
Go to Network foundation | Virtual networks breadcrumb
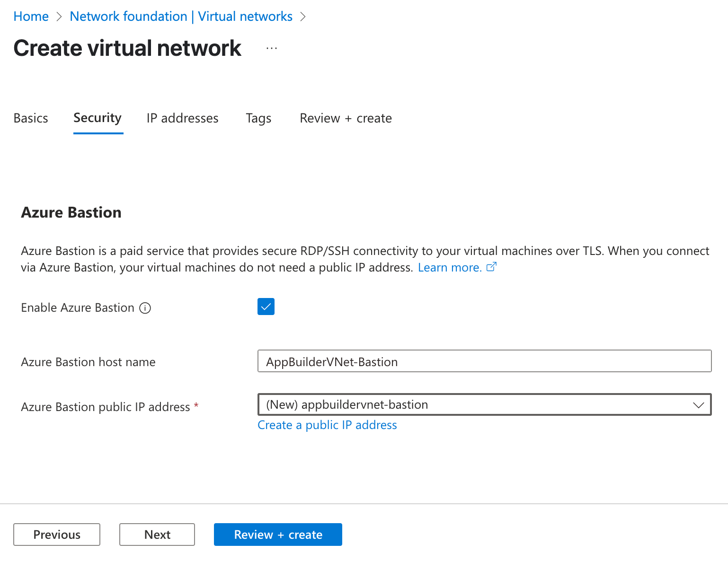tap(181, 17)
